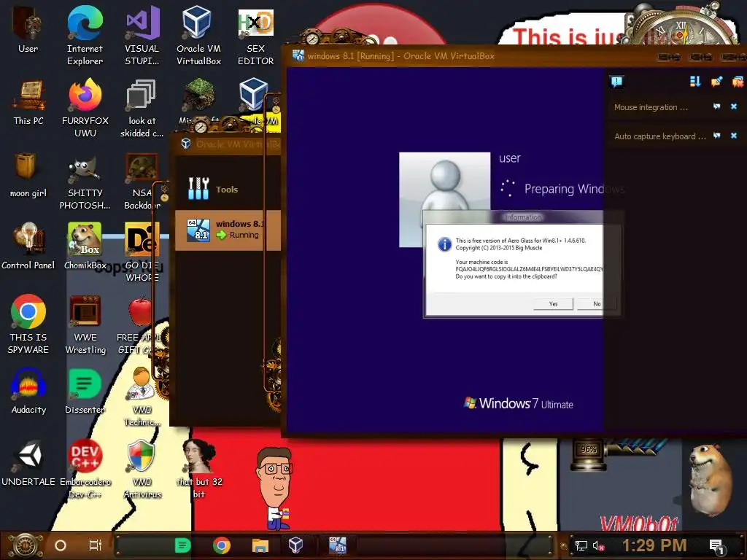The image size is (747, 560).
Task: Dismiss the Mouse integration notification
Action: tap(734, 106)
